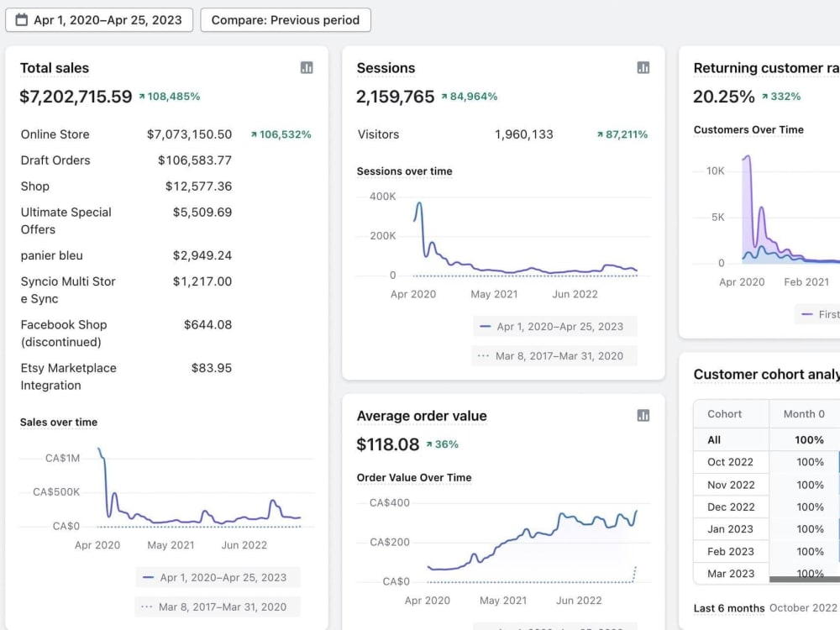This screenshot has height=630, width=840.
Task: Open the Returning customer rate heading
Action: pyautogui.click(x=767, y=68)
